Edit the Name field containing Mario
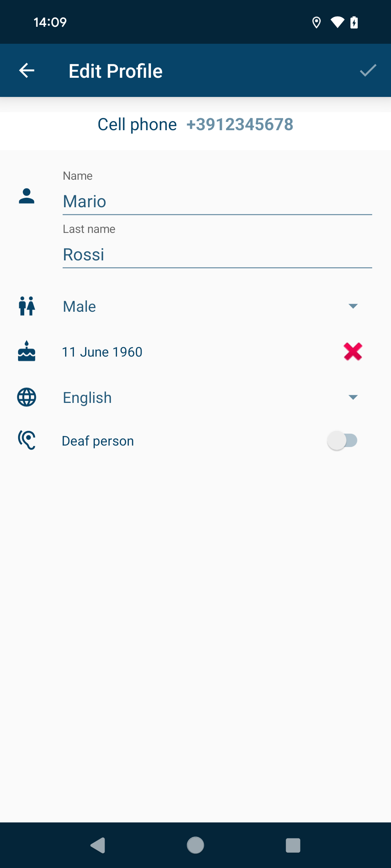This screenshot has width=391, height=868. pos(217,201)
